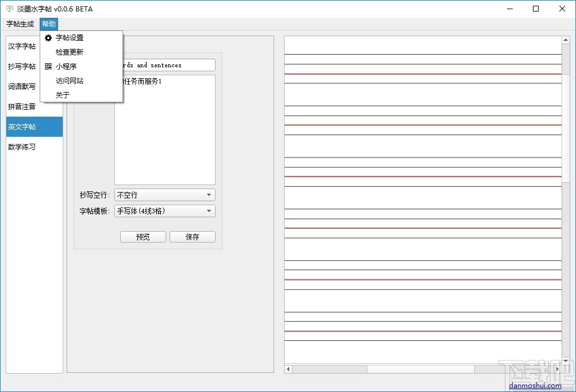Image resolution: width=576 pixels, height=392 pixels.
Task: Maximize the 淡墨水字帖 window
Action: point(536,9)
